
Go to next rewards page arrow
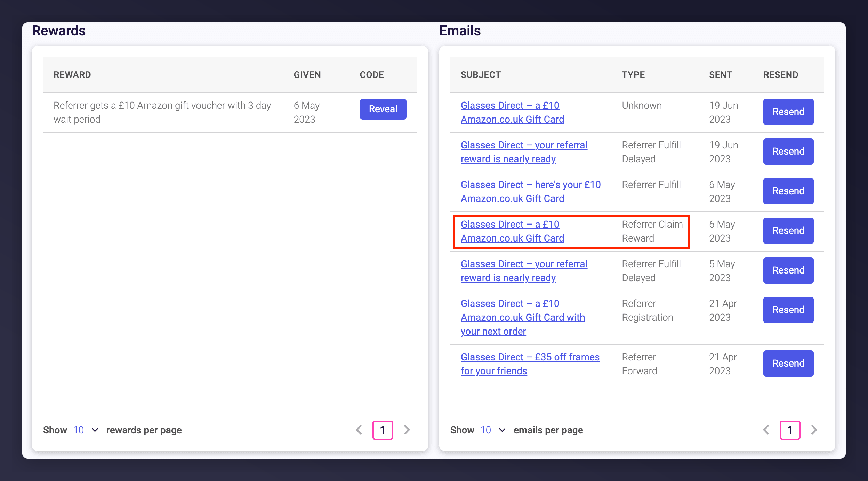(x=407, y=430)
